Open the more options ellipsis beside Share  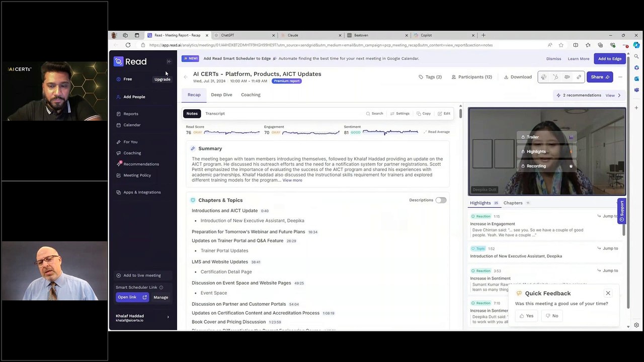point(620,77)
